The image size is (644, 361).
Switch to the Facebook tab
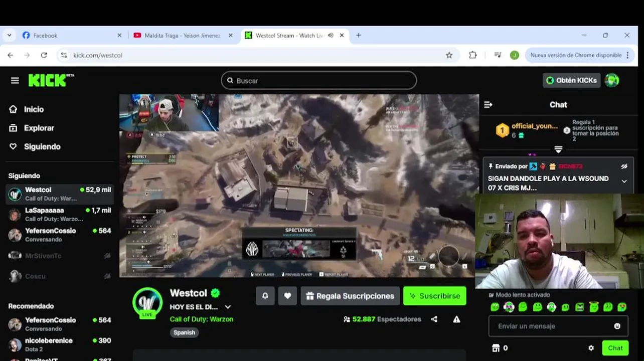(x=72, y=36)
